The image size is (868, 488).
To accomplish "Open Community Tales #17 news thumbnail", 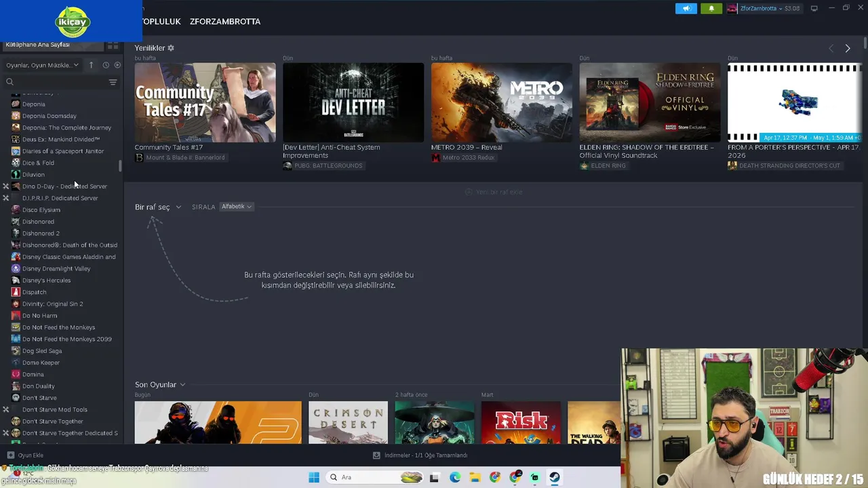I will (205, 102).
